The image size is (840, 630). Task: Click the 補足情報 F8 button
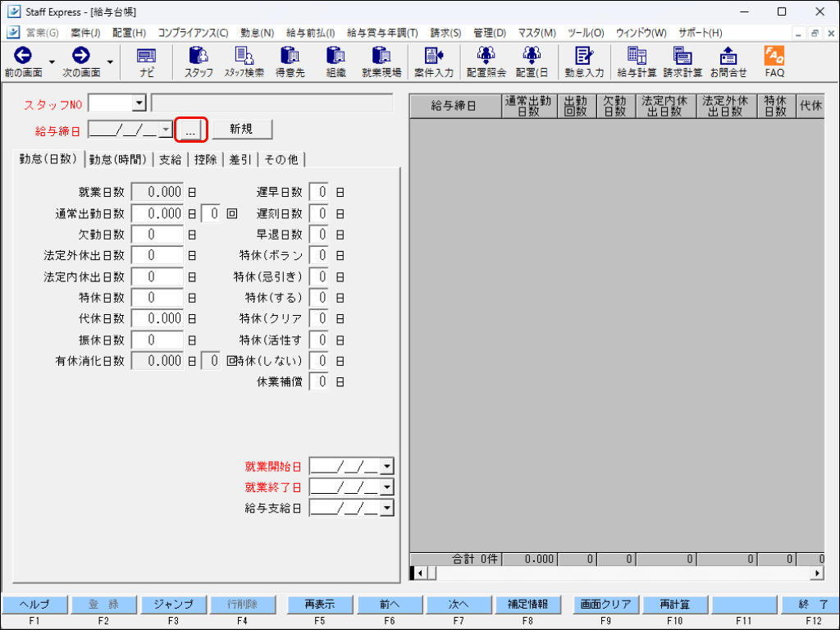[x=528, y=605]
